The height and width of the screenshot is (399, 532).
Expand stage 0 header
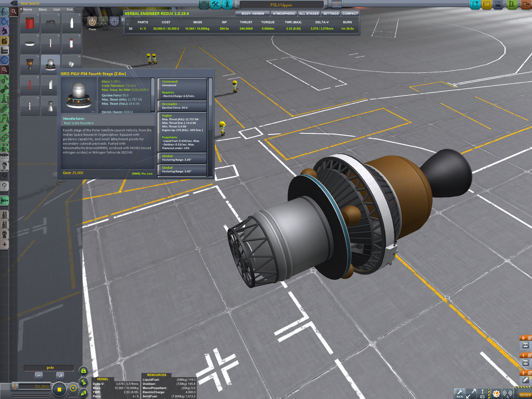coord(525,338)
